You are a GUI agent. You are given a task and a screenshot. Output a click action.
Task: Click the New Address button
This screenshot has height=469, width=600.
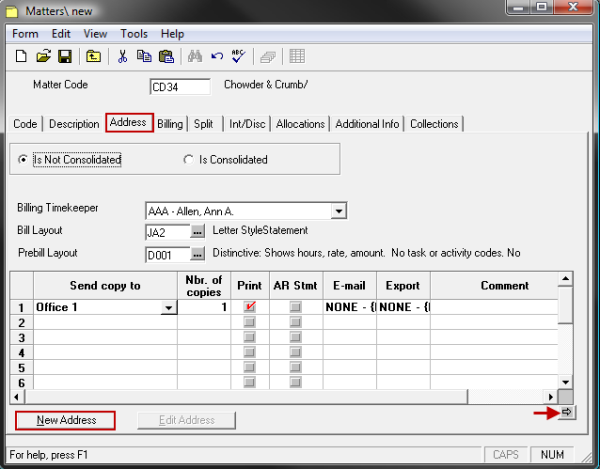66,420
